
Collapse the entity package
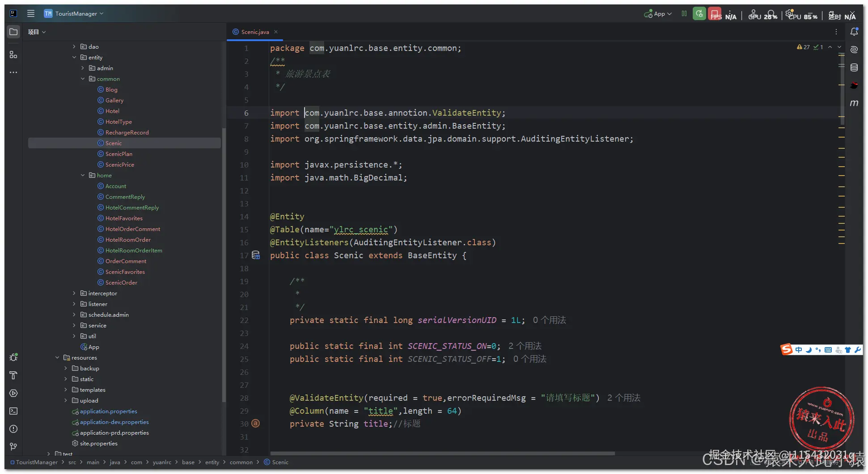[74, 57]
